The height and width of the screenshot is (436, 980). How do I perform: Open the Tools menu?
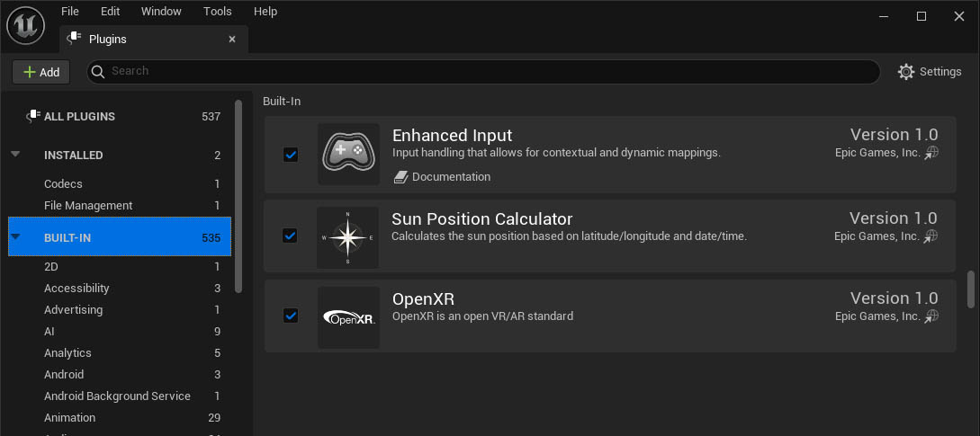[218, 12]
